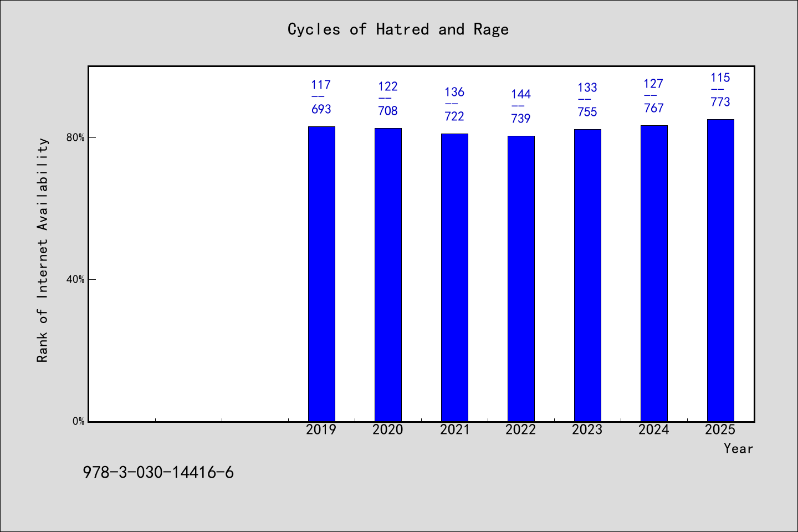This screenshot has height=532, width=798.
Task: Click the value label 693
Action: coord(321,109)
